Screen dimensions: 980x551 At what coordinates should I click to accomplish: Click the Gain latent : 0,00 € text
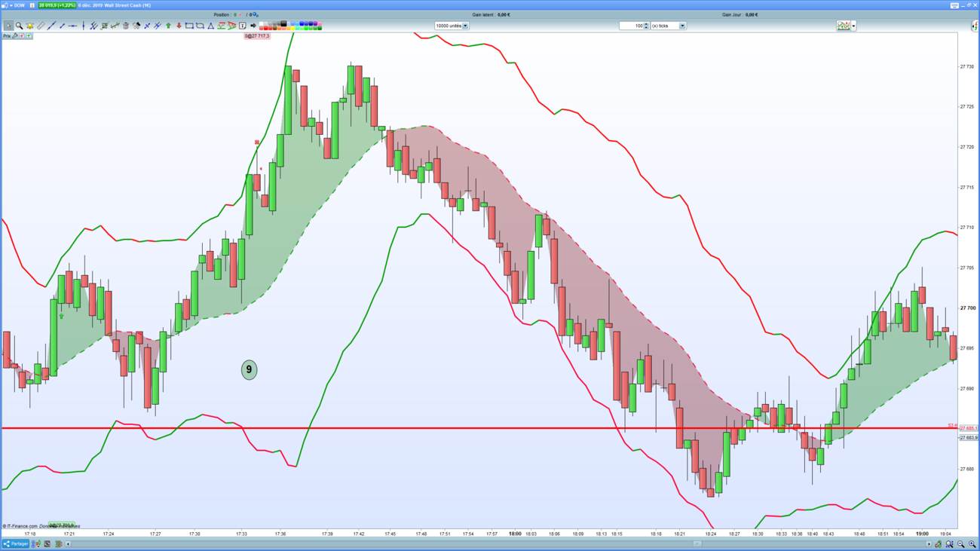[491, 14]
